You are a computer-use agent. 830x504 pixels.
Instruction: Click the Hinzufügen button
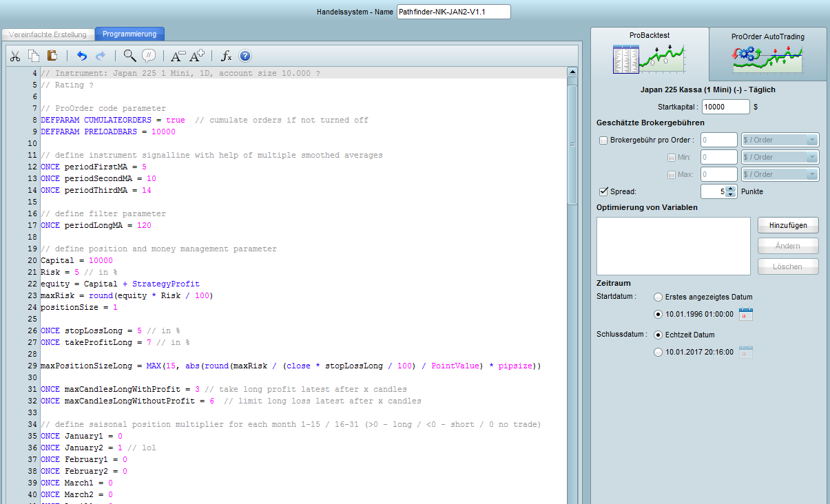click(x=788, y=225)
